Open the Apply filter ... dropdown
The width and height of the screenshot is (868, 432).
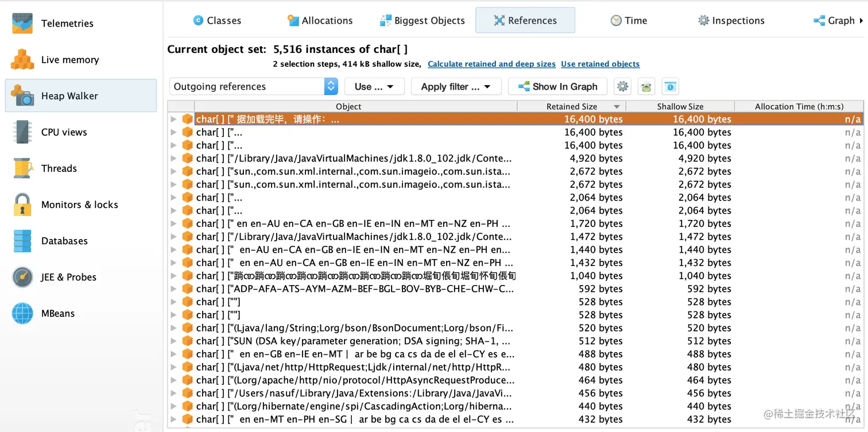456,87
